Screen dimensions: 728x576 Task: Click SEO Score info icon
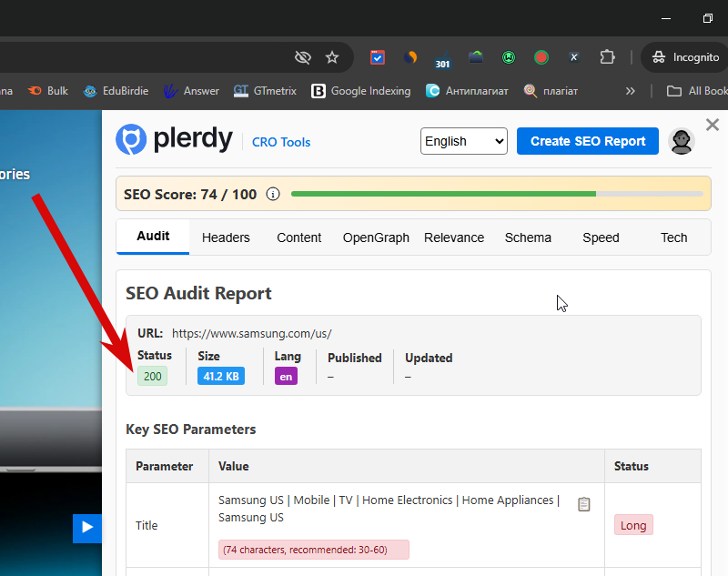pos(273,194)
